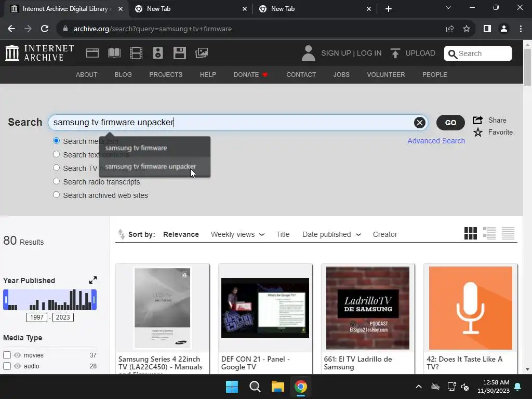Click the Internet Archive logo

[39, 53]
